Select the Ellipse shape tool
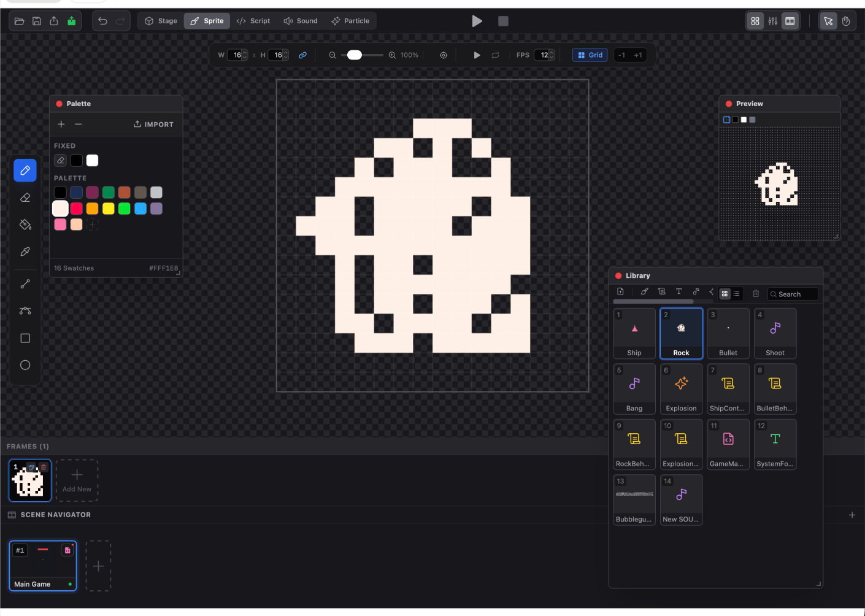 coord(25,365)
